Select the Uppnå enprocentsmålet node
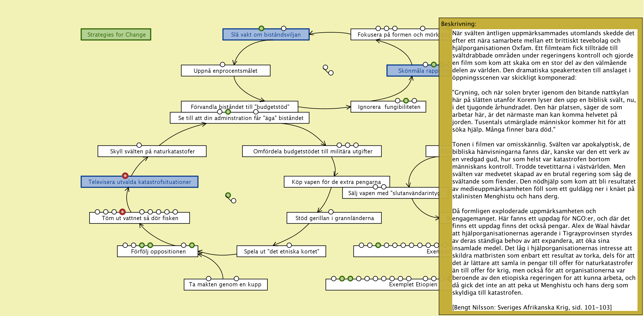644x316 pixels. click(x=225, y=71)
